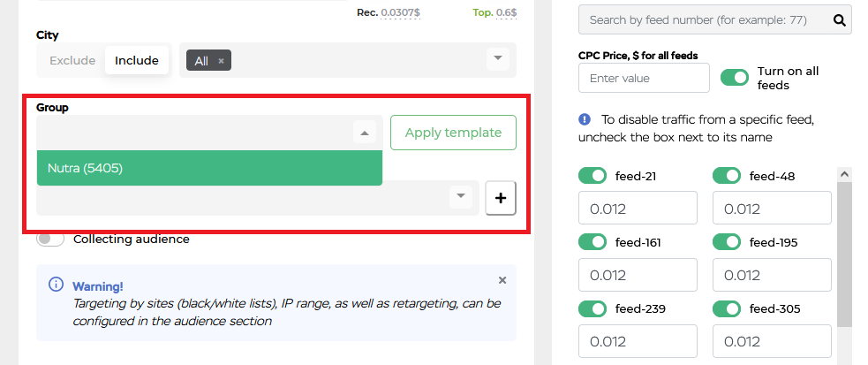Open the dropdown beside the plus button
The height and width of the screenshot is (365, 868).
(x=461, y=196)
